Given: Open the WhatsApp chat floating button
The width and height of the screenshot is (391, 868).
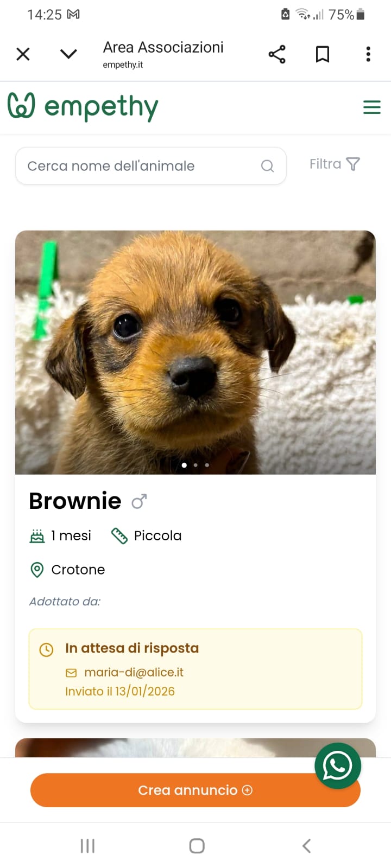Looking at the screenshot, I should point(337,765).
